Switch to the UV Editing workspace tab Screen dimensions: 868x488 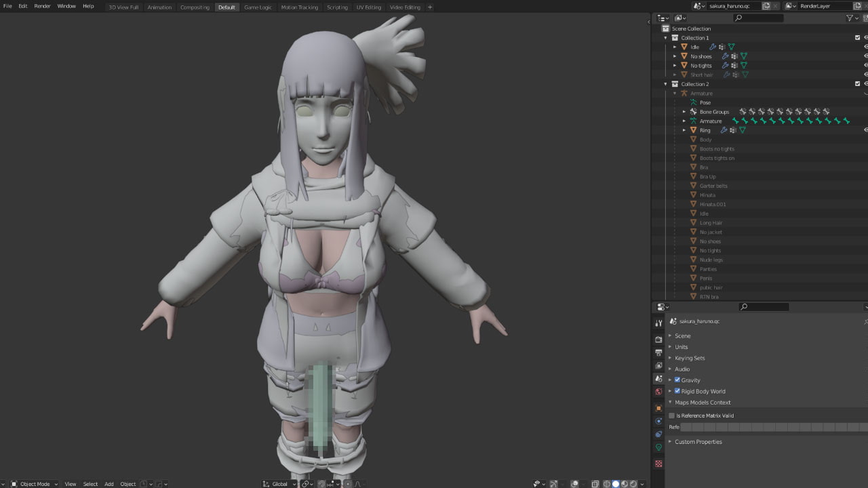tap(368, 7)
